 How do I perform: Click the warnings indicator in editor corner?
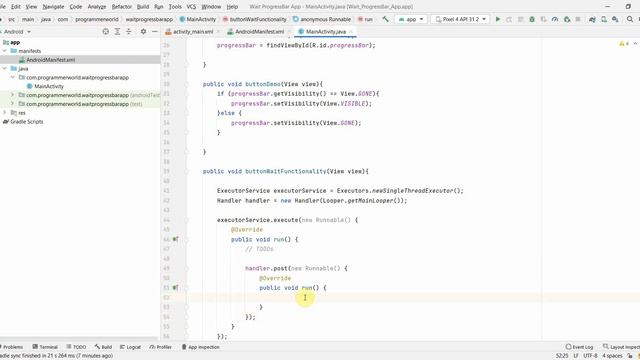coord(624,44)
